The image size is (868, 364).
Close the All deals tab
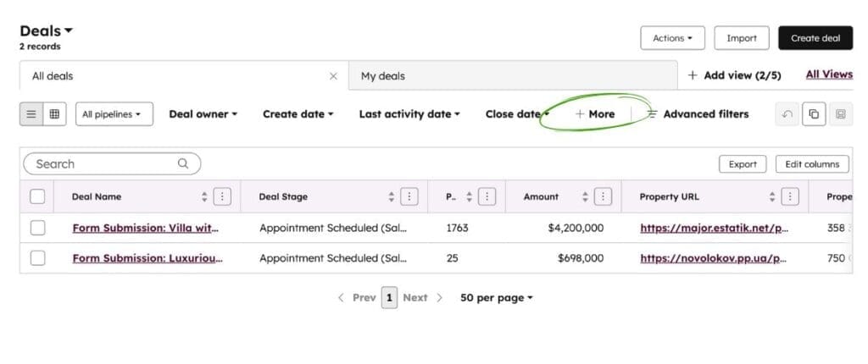(x=333, y=76)
